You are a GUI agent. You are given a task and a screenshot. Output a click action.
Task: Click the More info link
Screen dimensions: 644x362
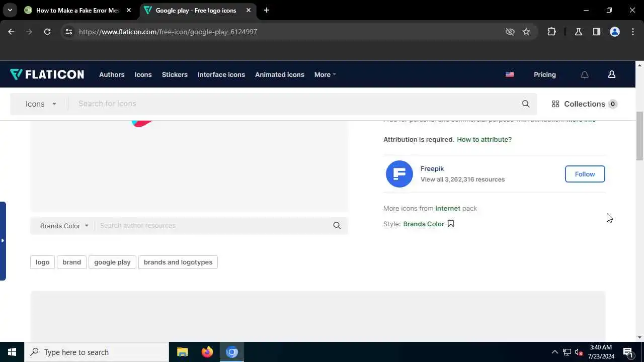[581, 121]
